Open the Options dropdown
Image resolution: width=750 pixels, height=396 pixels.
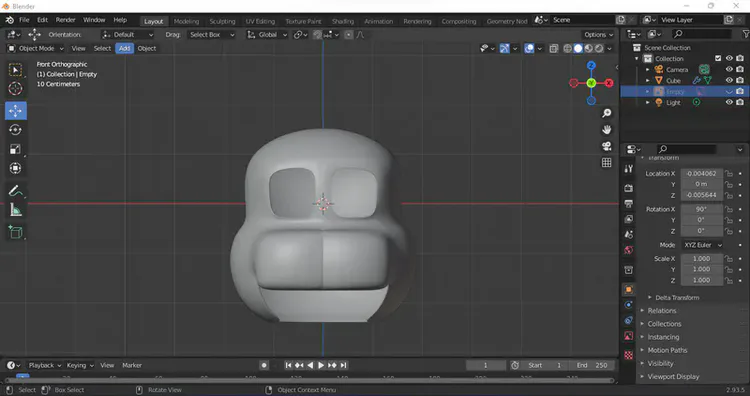point(598,34)
